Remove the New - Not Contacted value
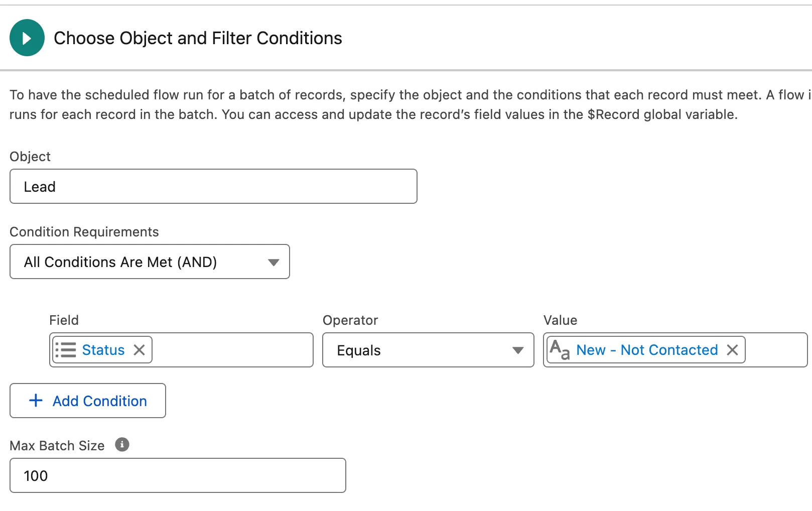The width and height of the screenshot is (812, 511). click(x=733, y=350)
